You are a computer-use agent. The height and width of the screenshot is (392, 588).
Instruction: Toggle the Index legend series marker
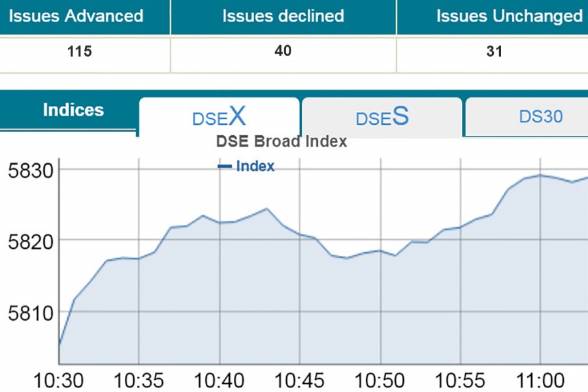[x=225, y=167]
